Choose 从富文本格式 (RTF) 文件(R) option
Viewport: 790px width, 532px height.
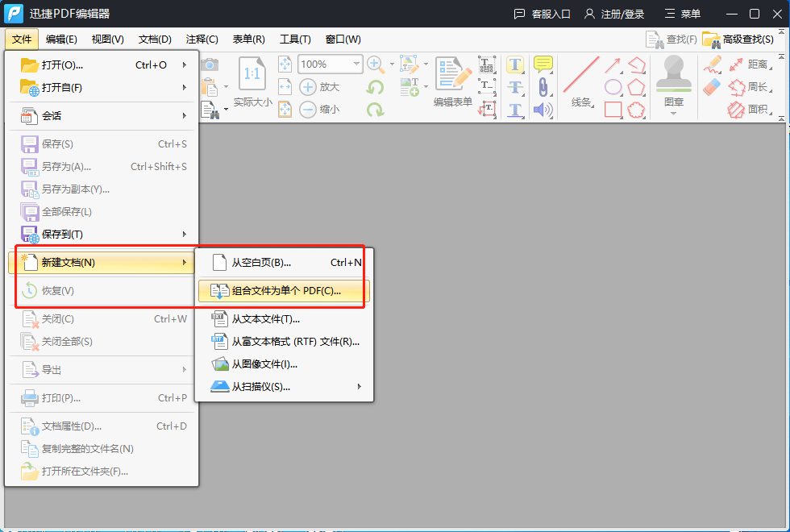284,342
